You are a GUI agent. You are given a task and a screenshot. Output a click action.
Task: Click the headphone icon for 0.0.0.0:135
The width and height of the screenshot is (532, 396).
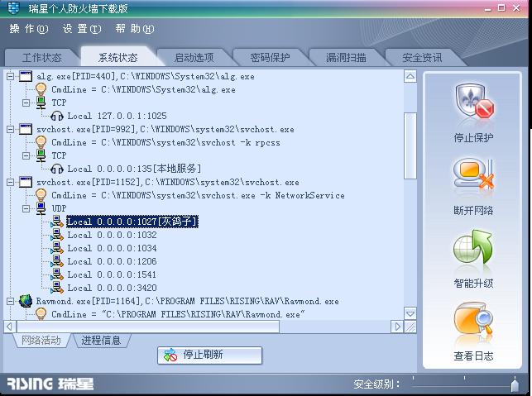click(x=57, y=169)
